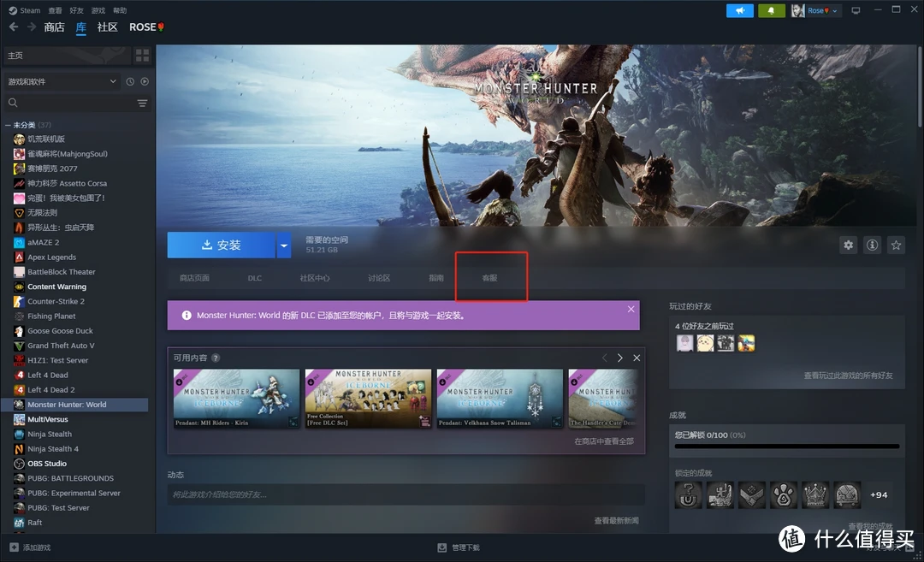
Task: Toggle the ready-to-play filter icon
Action: (145, 81)
